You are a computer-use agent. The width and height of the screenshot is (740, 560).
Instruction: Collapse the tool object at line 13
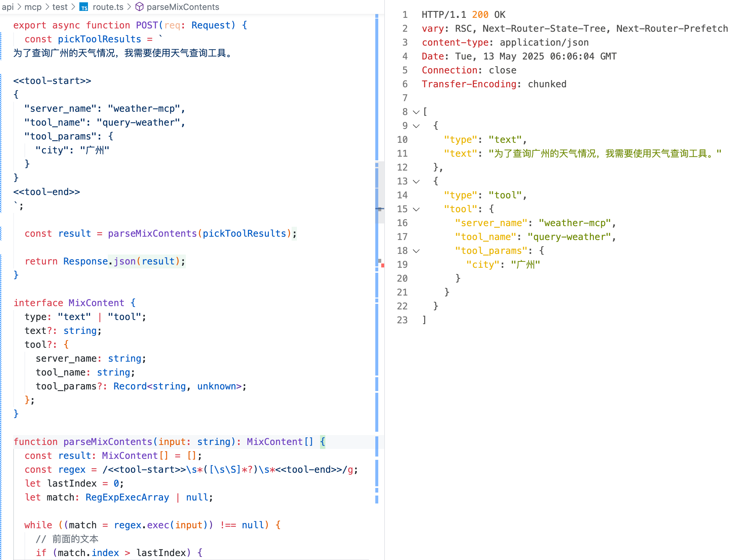point(416,181)
